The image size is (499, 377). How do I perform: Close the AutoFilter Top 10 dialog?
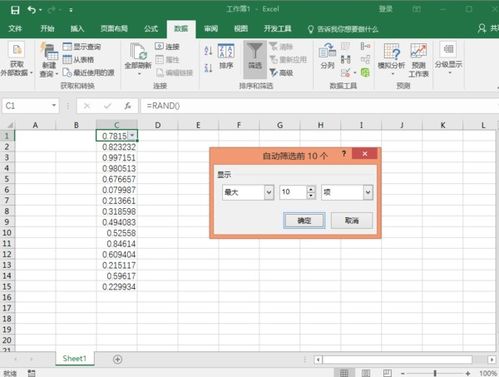365,154
